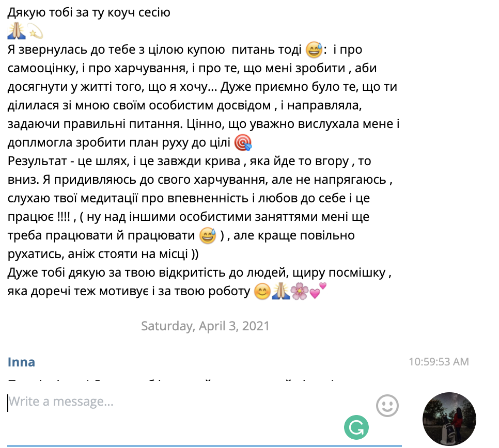Image resolution: width=499 pixels, height=448 pixels.
Task: Click the line starting Дуже тобі дякую
Action: click(199, 273)
